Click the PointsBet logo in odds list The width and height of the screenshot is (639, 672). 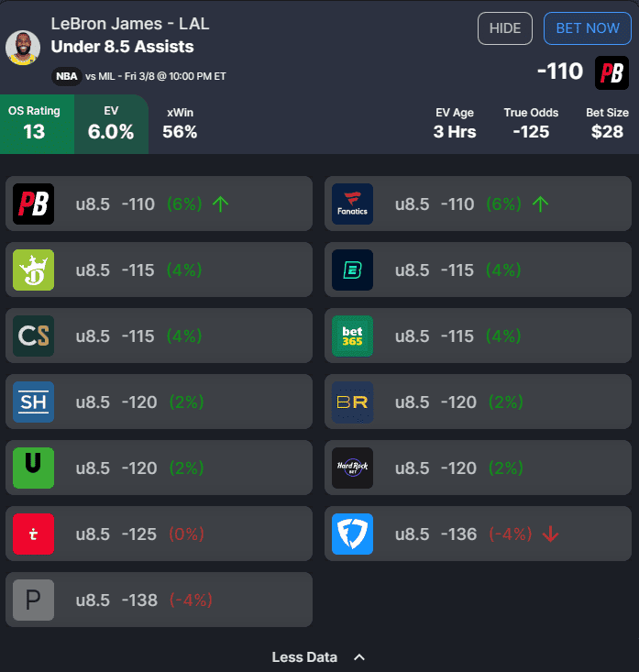[x=33, y=204]
